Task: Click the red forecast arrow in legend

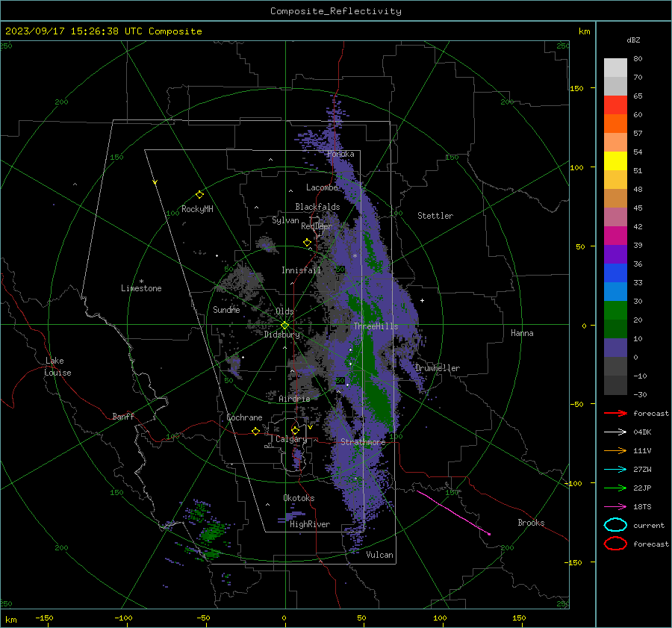Action: tap(615, 413)
